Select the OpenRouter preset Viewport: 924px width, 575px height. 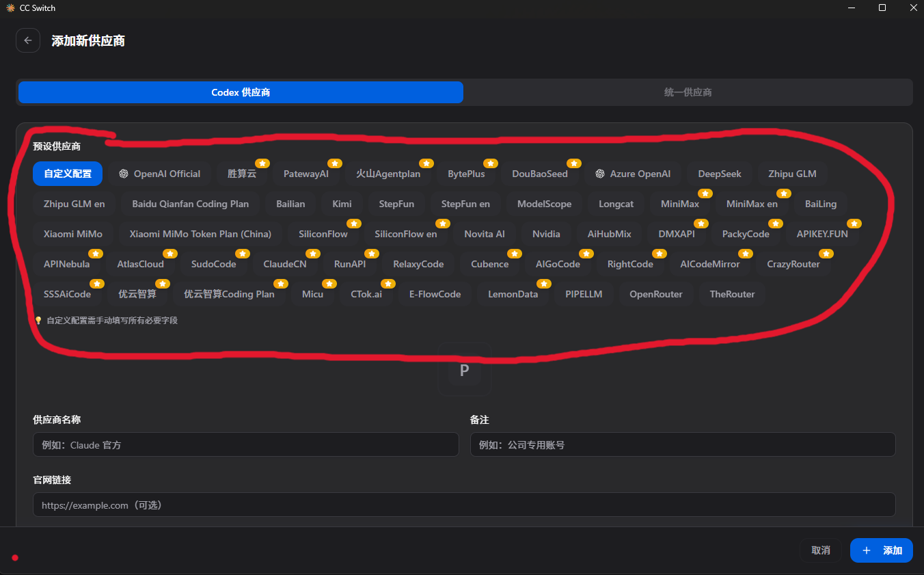[x=656, y=294]
